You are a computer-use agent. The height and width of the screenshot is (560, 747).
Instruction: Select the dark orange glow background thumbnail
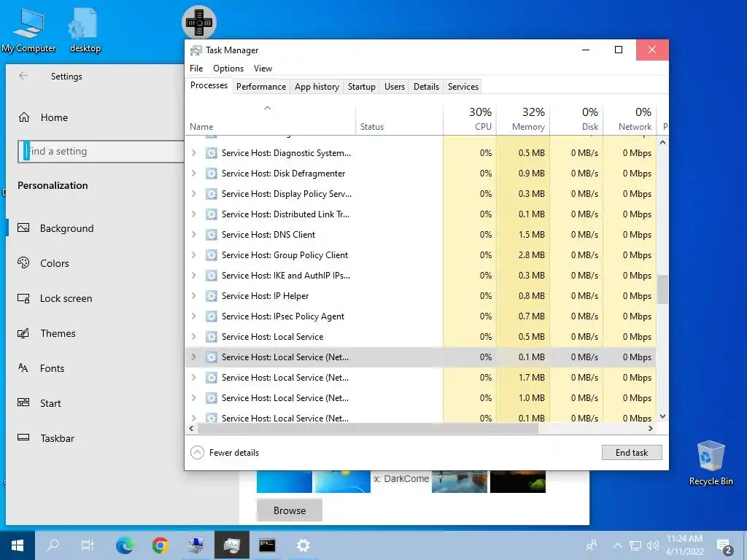(x=518, y=481)
